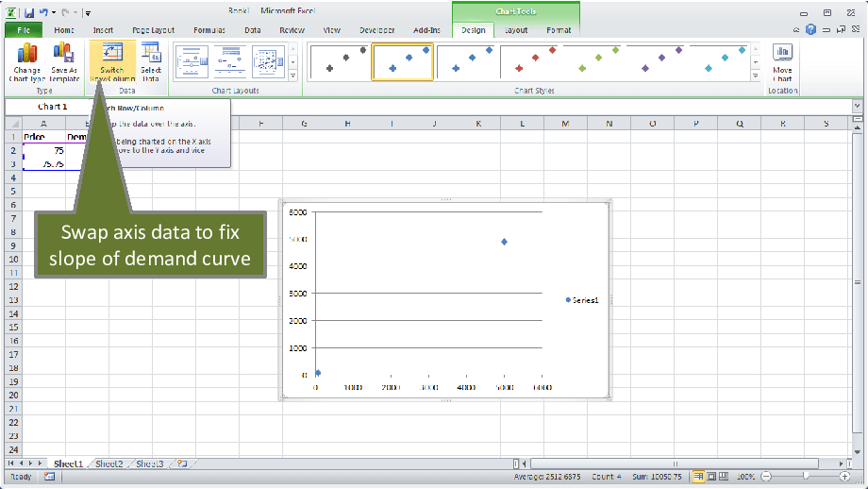Switch to Sheet2 tab
The width and height of the screenshot is (868, 489).
(x=109, y=464)
